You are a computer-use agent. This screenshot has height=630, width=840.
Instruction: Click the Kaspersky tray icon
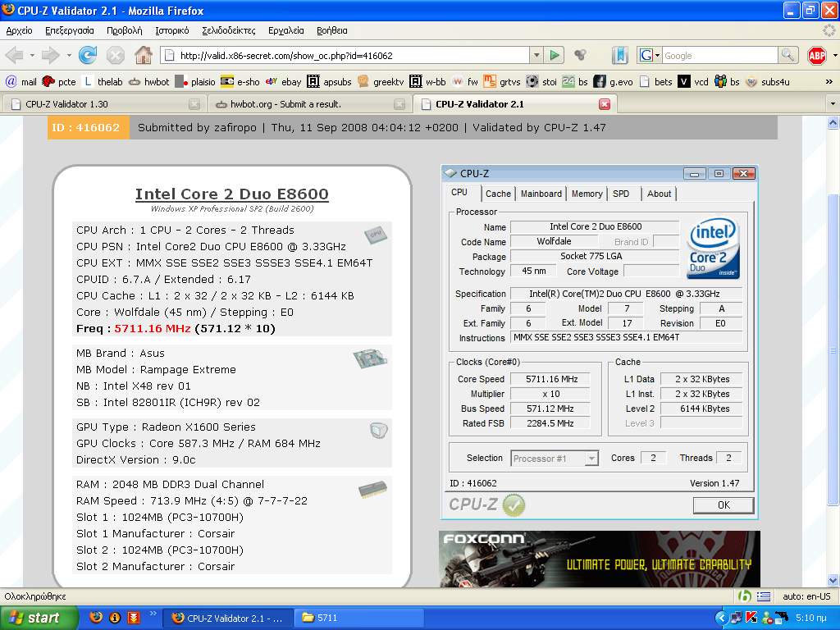(751, 618)
